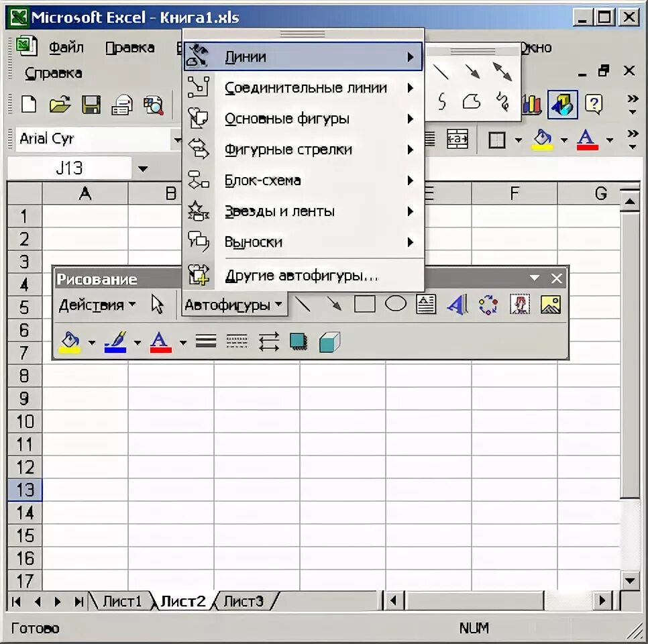Image resolution: width=648 pixels, height=644 pixels.
Task: Toggle the Drawing toolbar button
Action: click(563, 104)
